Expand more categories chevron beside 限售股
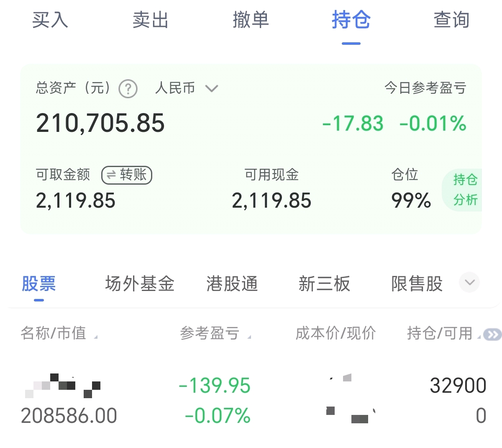This screenshot has width=502, height=448. [469, 283]
